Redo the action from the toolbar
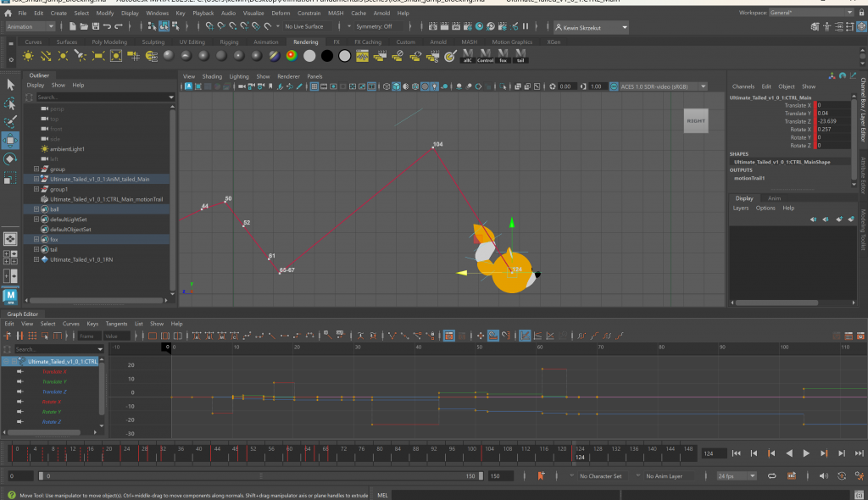This screenshot has width=868, height=500. point(119,26)
